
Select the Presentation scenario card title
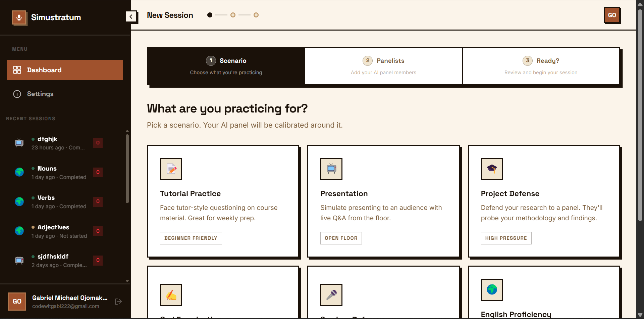344,193
